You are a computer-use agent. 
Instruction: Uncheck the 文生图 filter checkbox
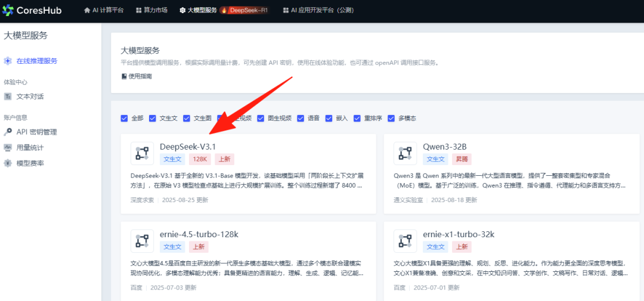(187, 118)
